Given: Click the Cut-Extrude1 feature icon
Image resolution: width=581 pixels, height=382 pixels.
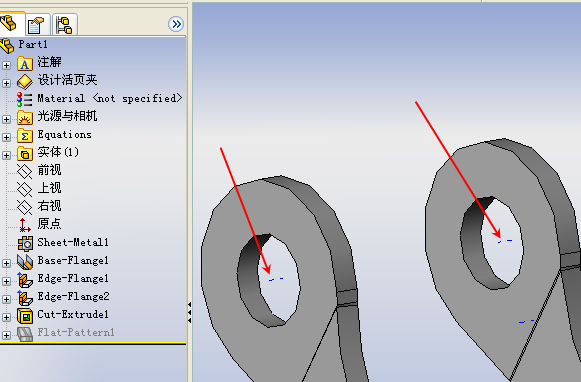Looking at the screenshot, I should [x=25, y=316].
